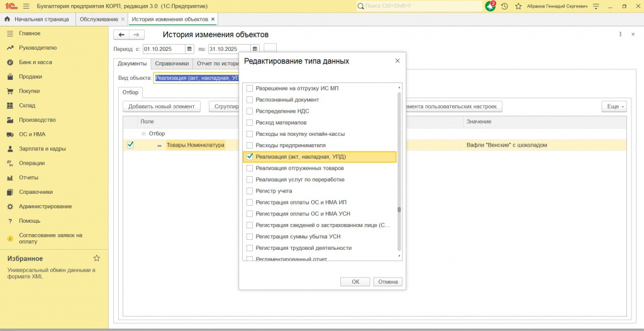Click the home icon of Начальная страница
The image size is (644, 331).
7,20
